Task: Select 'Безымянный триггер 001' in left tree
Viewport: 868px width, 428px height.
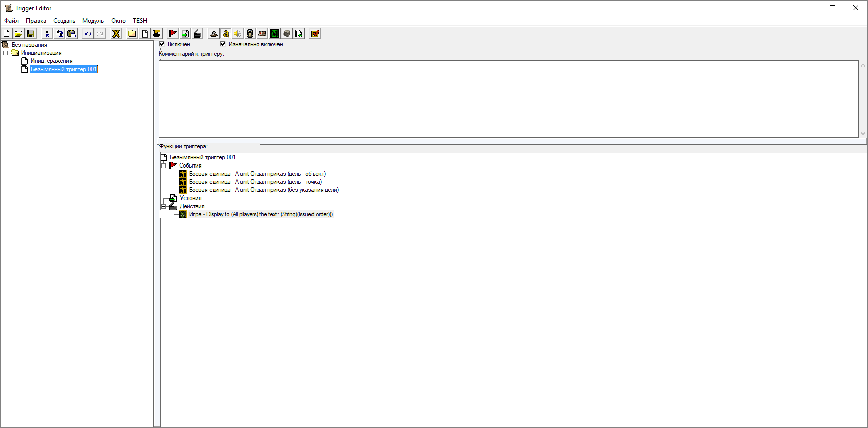Action: pos(64,69)
